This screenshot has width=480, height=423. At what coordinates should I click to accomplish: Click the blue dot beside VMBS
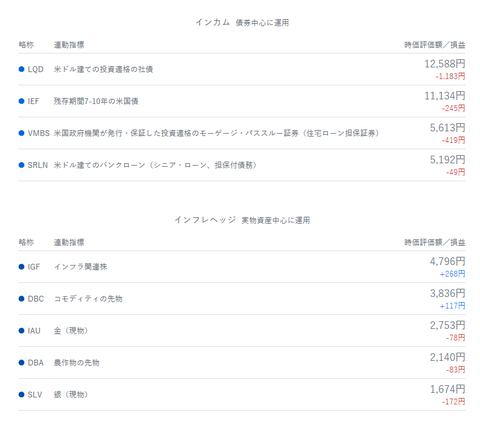(22, 133)
